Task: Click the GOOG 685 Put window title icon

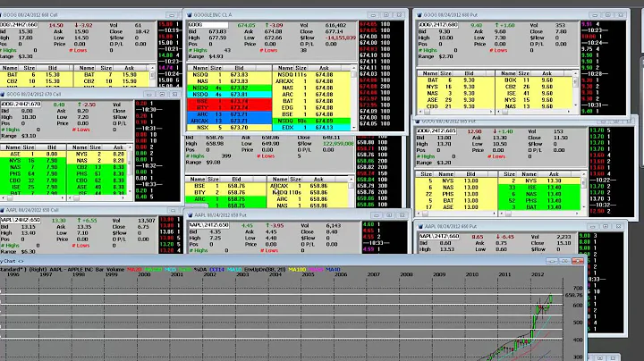Action: click(418, 122)
